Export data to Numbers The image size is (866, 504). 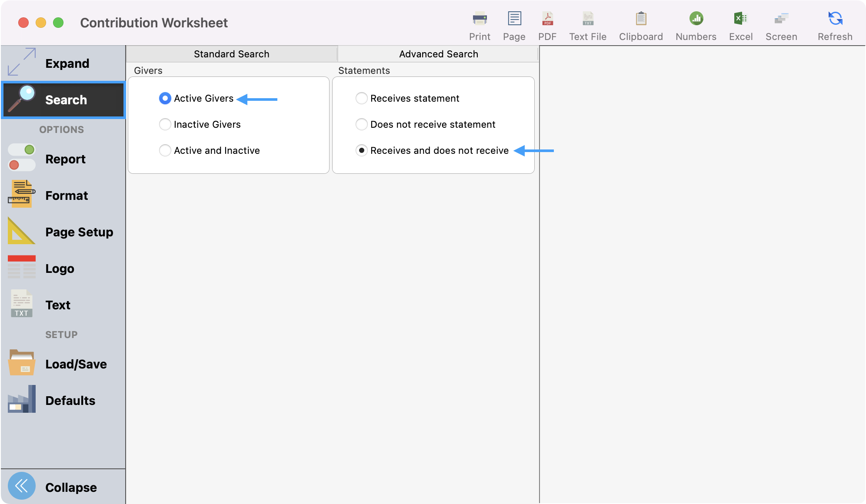click(x=695, y=24)
